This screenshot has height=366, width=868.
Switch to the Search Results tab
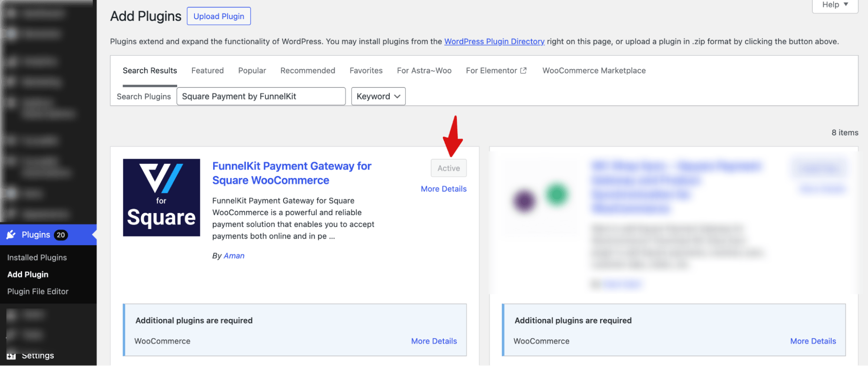point(150,70)
